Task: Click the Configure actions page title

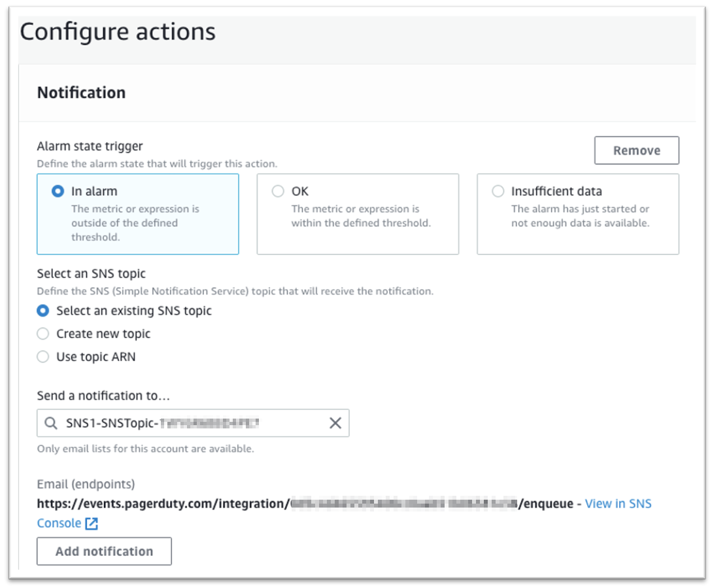Action: [x=118, y=32]
